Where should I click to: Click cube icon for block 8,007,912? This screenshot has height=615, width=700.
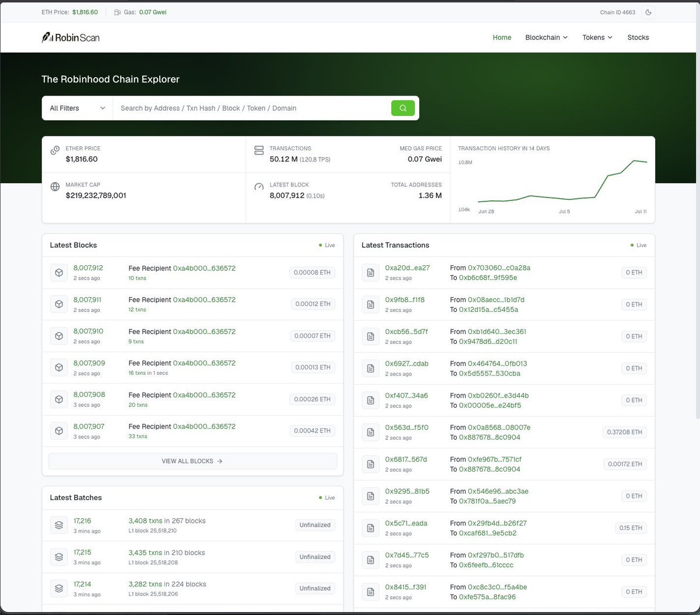pyautogui.click(x=59, y=273)
